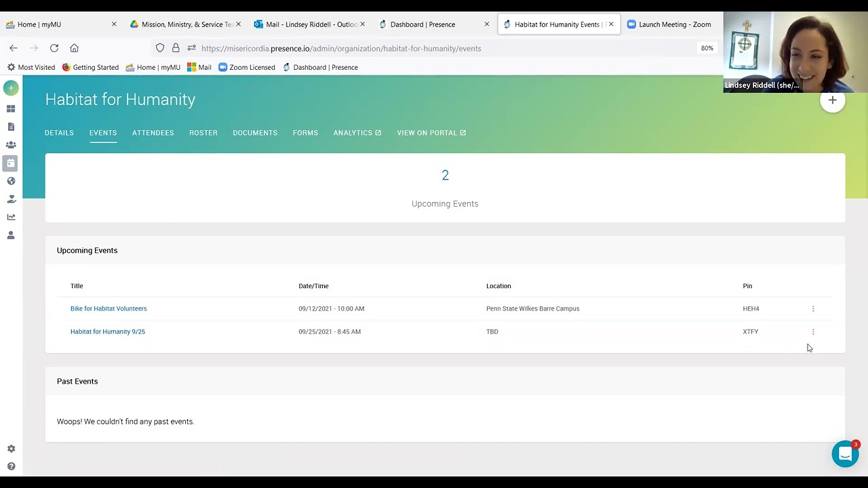Open the Analytics external link
This screenshot has width=868, height=488.
[x=357, y=133]
